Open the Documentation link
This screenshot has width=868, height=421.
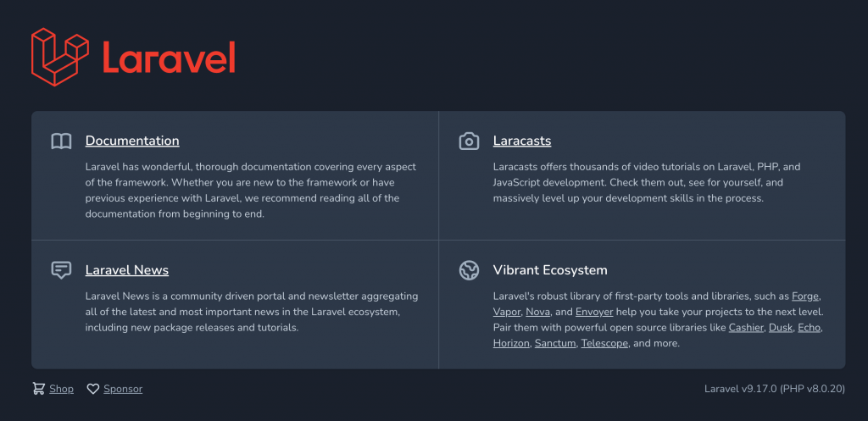click(132, 141)
